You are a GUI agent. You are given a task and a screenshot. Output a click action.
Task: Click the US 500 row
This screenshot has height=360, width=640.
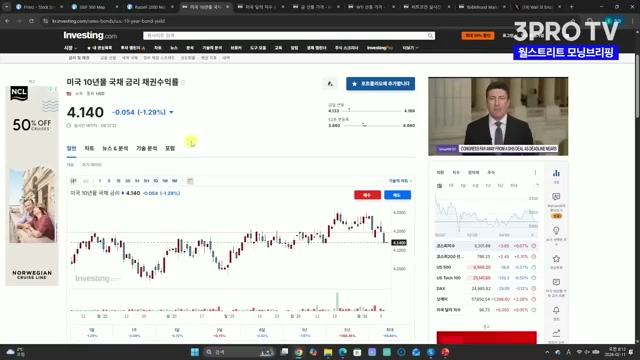point(486,267)
